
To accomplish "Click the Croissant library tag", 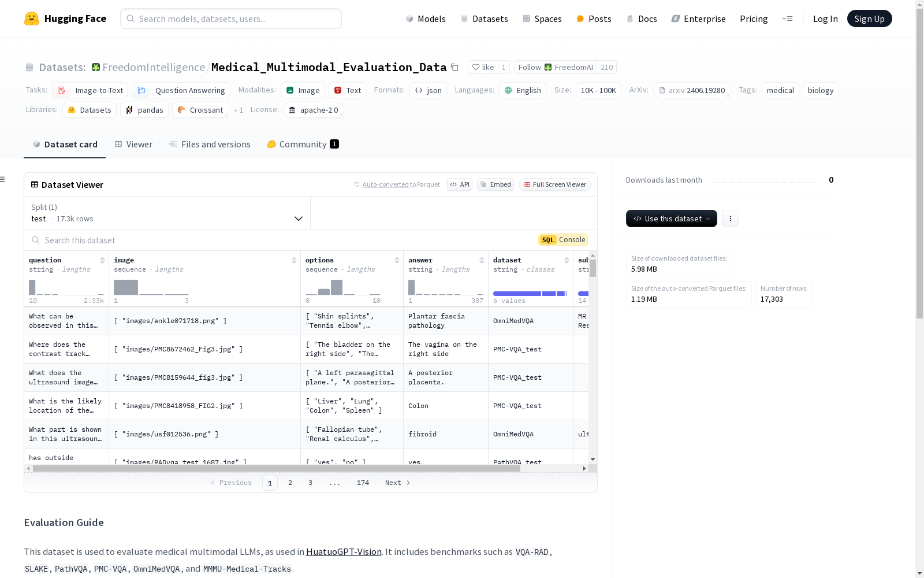I will [x=200, y=110].
